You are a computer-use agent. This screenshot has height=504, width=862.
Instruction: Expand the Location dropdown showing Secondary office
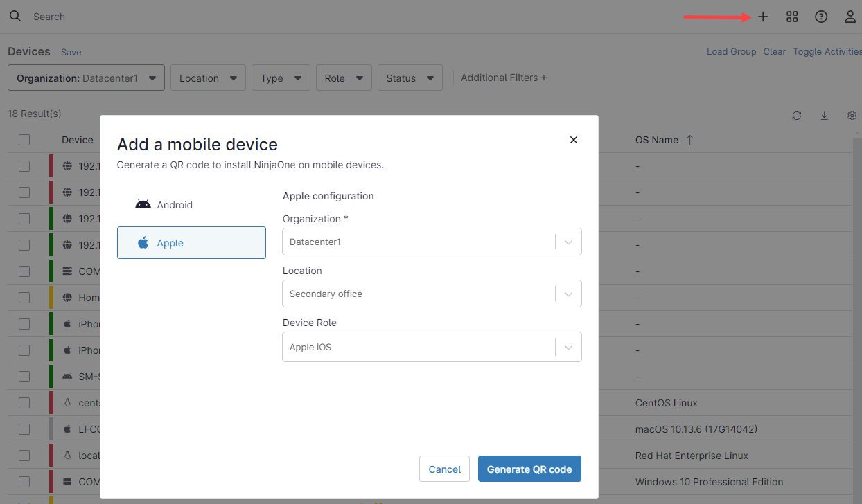point(431,294)
